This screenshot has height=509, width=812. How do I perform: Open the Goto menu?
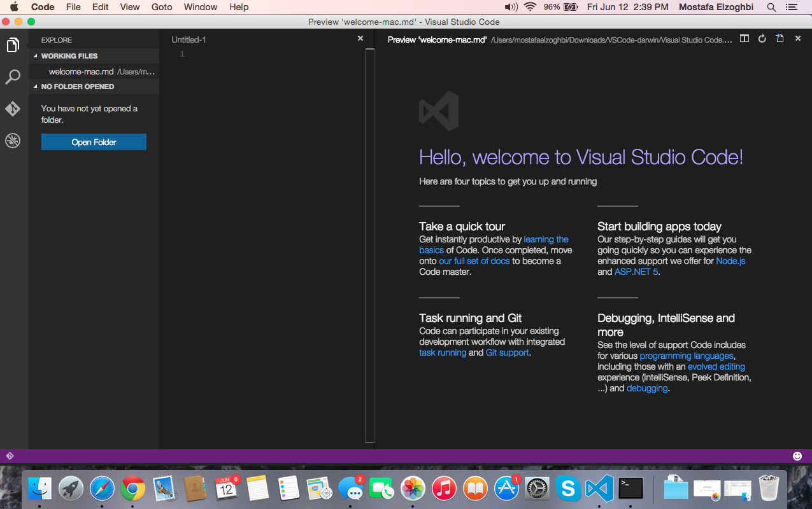pyautogui.click(x=162, y=7)
